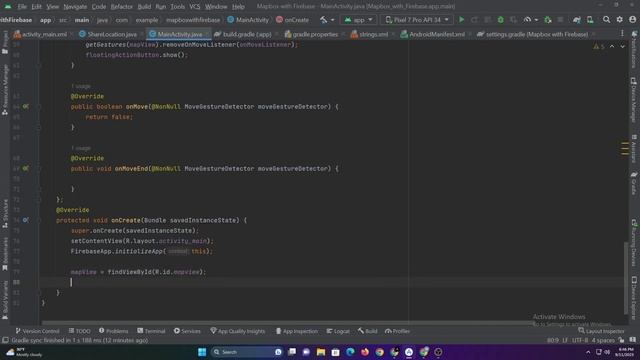Open Device Explorer in the right sidebar
The height and width of the screenshot is (360, 640).
(634, 298)
